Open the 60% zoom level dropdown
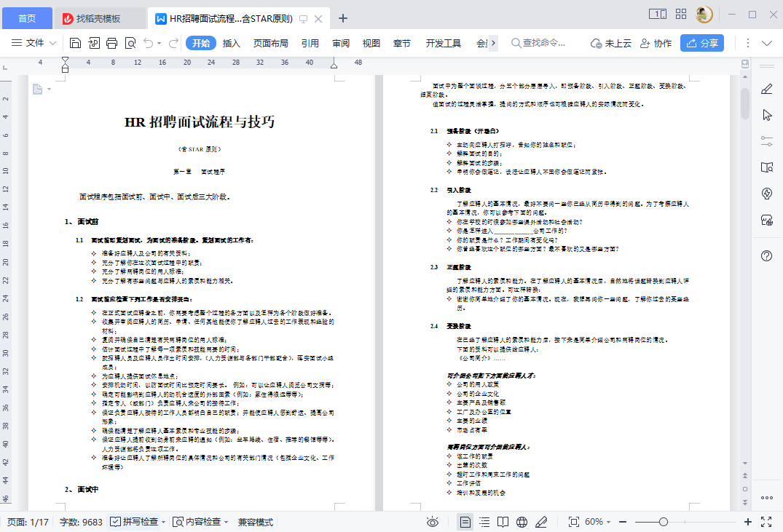Image resolution: width=783 pixels, height=532 pixels. tap(597, 522)
